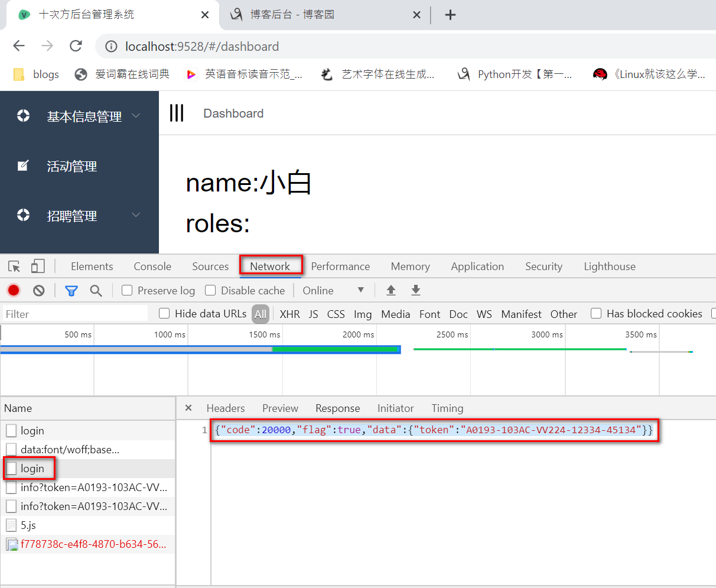
Task: Toggle the blue filter funnel icon
Action: pyautogui.click(x=71, y=290)
